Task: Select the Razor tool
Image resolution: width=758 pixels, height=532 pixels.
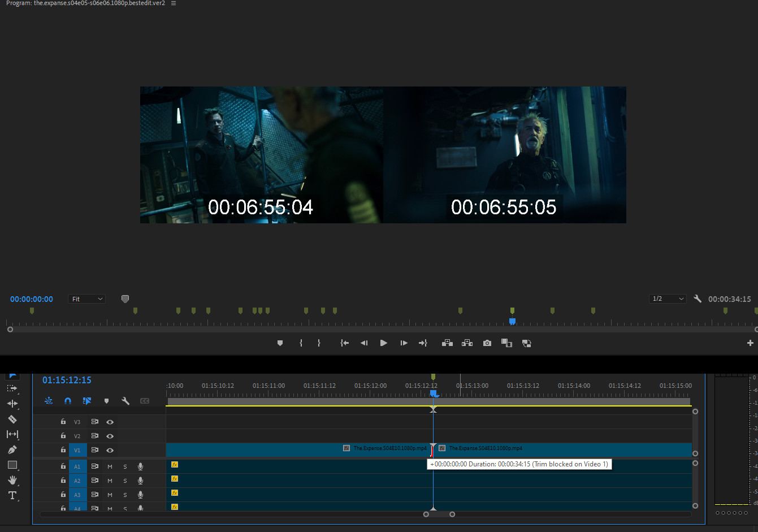Action: [12, 419]
